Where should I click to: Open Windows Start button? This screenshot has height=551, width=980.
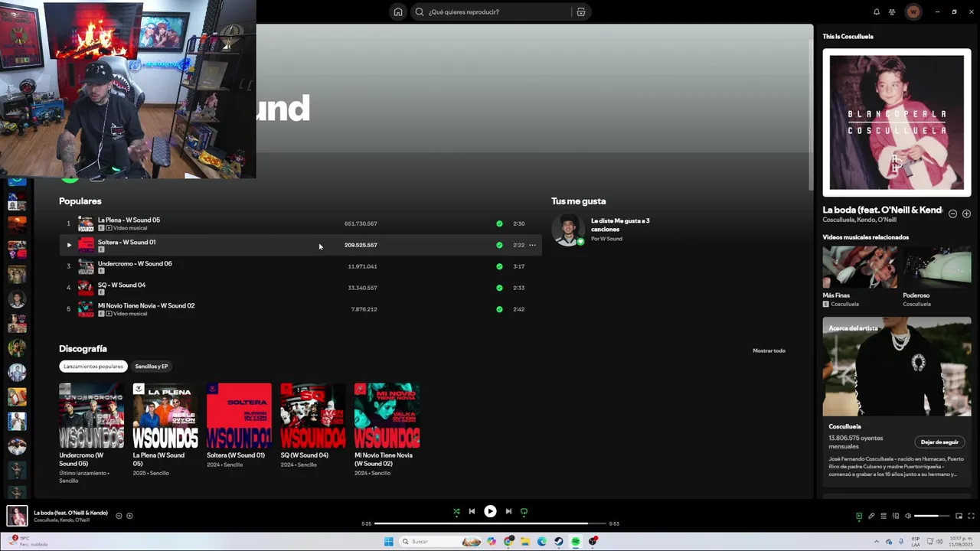(x=388, y=541)
